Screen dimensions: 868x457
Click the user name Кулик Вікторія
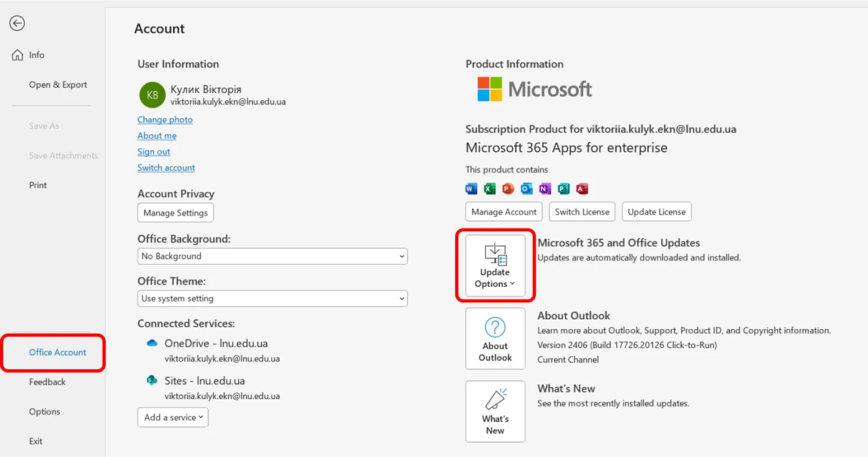click(206, 90)
